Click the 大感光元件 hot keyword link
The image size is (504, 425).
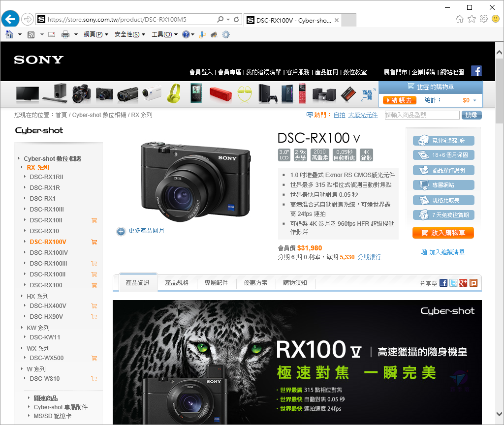(x=363, y=115)
